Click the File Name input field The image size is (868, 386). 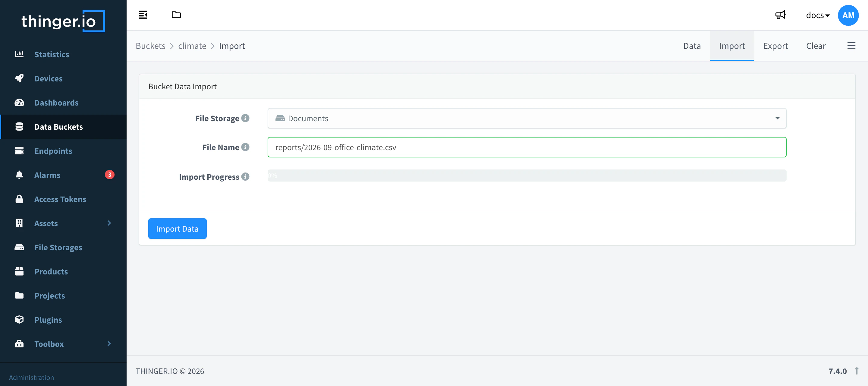527,147
